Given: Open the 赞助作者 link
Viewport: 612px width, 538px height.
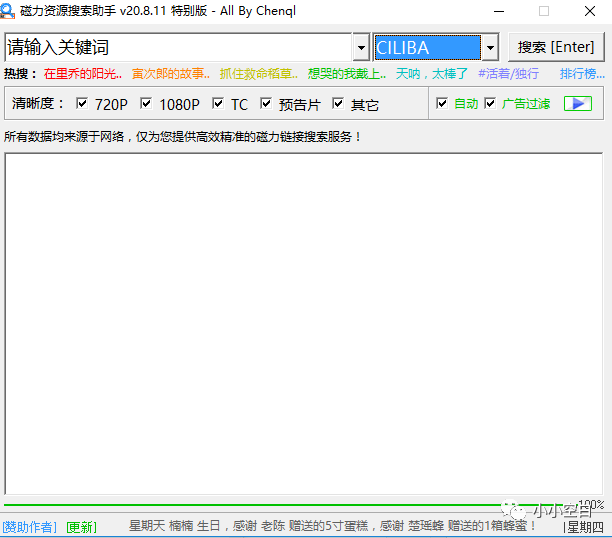Looking at the screenshot, I should 30,527.
